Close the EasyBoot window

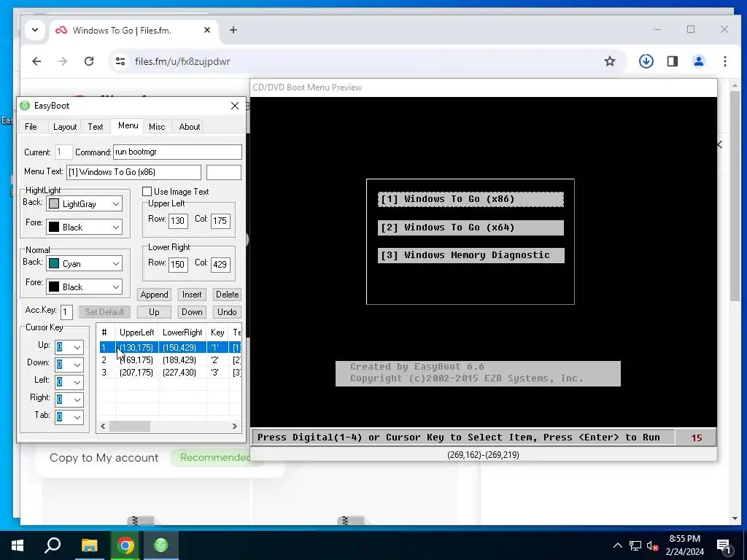coord(235,106)
